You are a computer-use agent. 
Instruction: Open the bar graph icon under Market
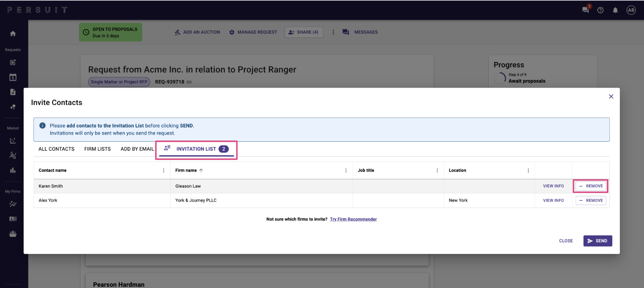point(13,170)
